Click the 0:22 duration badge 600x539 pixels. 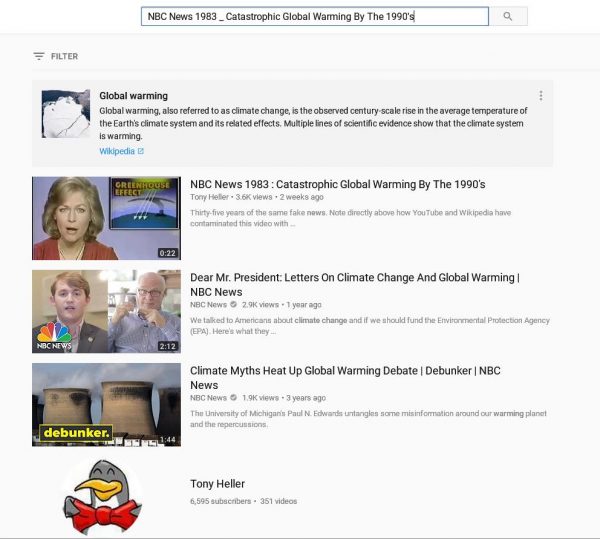click(x=168, y=253)
